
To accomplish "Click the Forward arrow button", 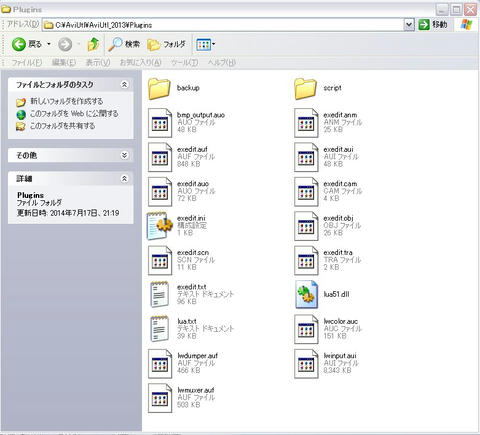I will point(65,44).
